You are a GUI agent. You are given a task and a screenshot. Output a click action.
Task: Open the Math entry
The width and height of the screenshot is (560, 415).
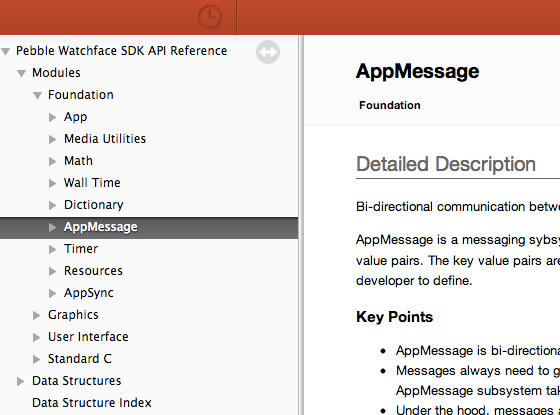tap(78, 161)
